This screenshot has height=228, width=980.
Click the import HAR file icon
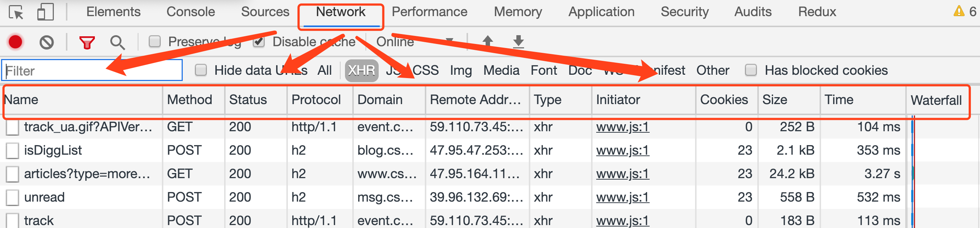click(488, 41)
